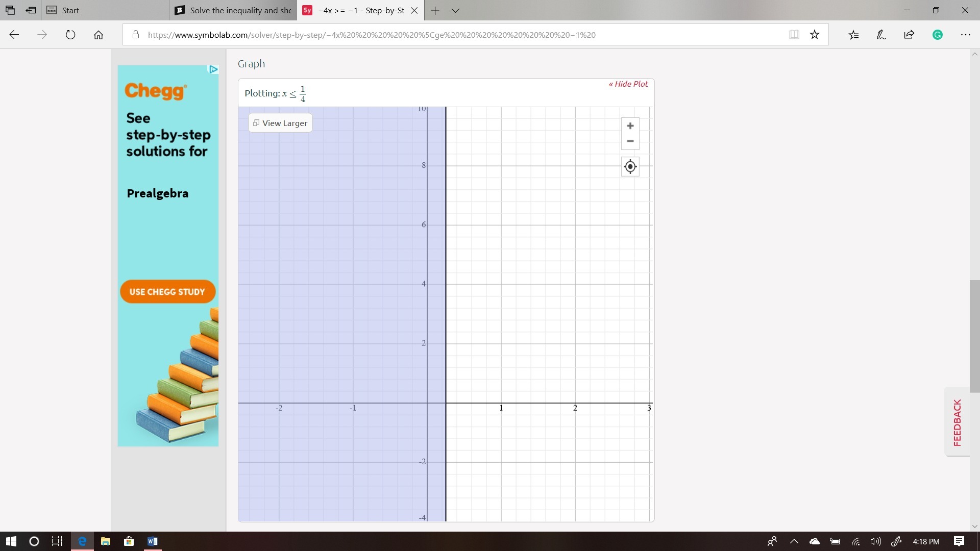Click the graph recenter target icon
The height and width of the screenshot is (551, 980).
click(x=630, y=167)
